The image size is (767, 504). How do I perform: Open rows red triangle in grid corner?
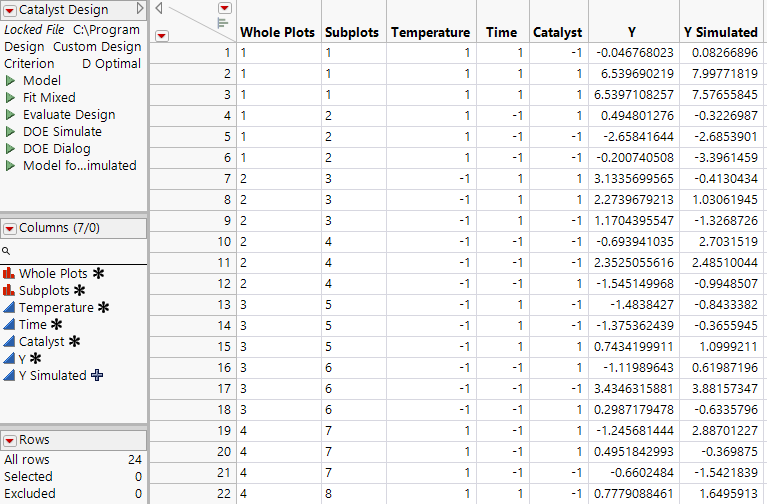point(163,35)
